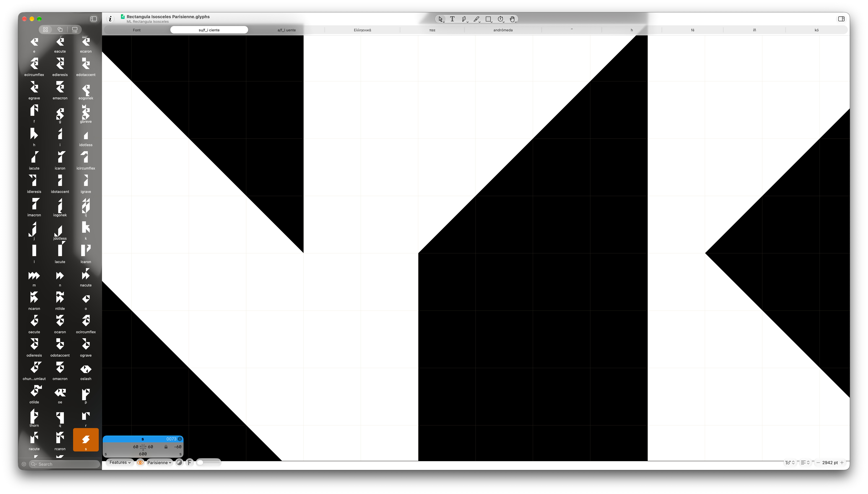The image size is (868, 494).
Task: Select the Text tool in toolbar
Action: point(452,19)
